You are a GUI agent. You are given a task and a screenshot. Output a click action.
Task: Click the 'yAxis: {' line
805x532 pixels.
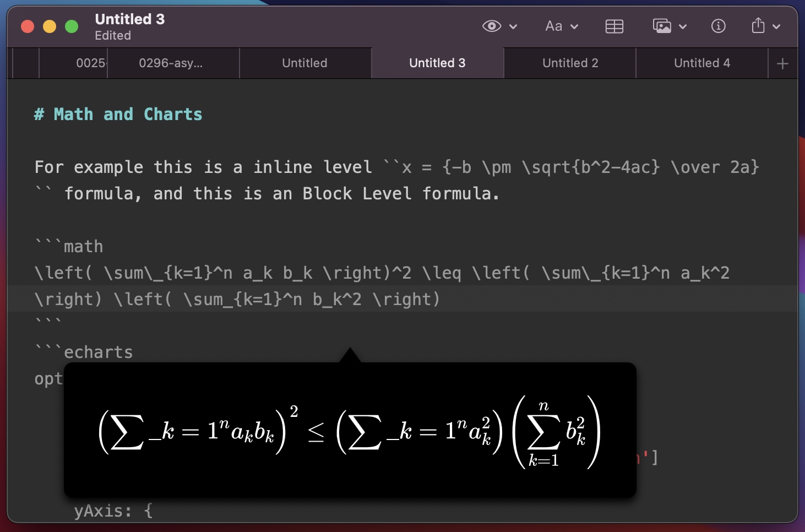[113, 511]
